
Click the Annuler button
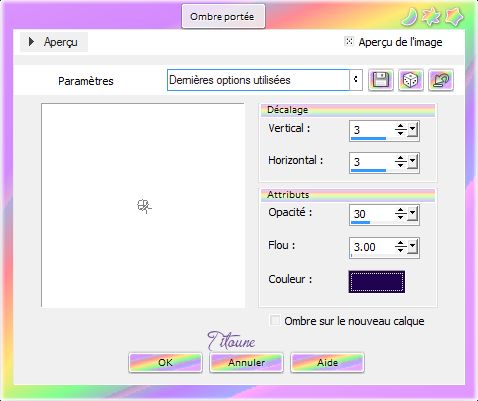[x=246, y=362]
